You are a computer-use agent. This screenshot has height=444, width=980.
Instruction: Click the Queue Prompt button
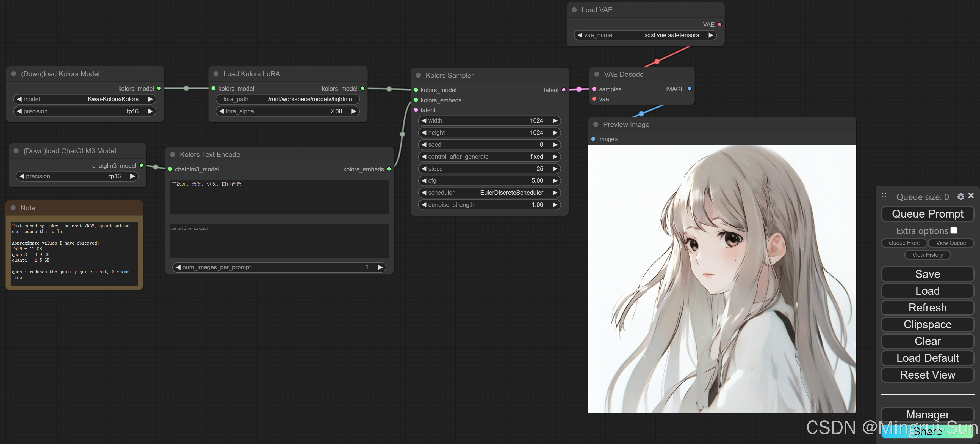tap(927, 214)
